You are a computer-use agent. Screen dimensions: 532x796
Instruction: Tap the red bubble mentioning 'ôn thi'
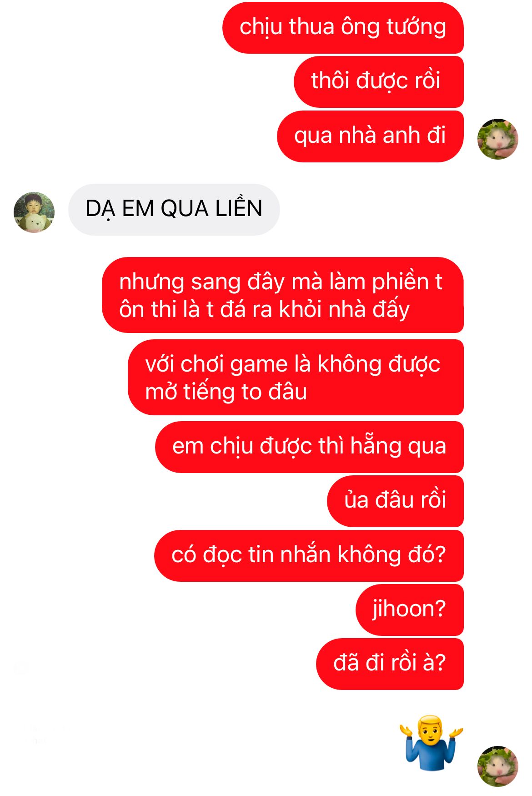pos(283,295)
